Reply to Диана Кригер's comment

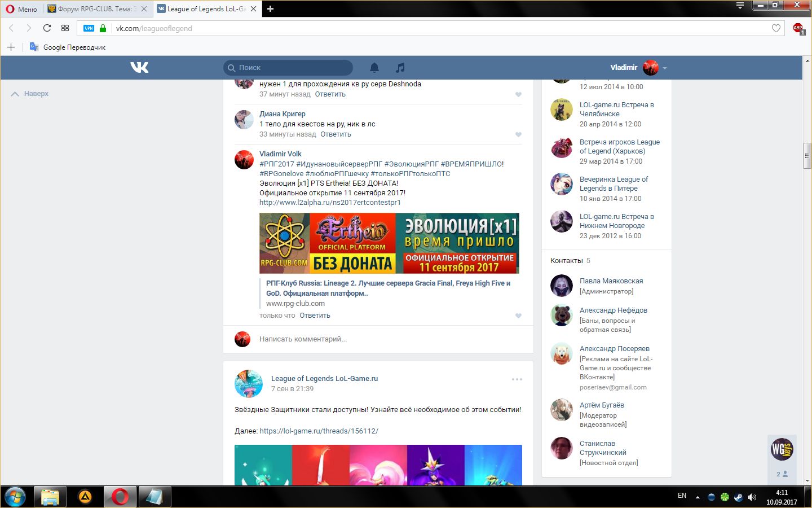(x=336, y=134)
